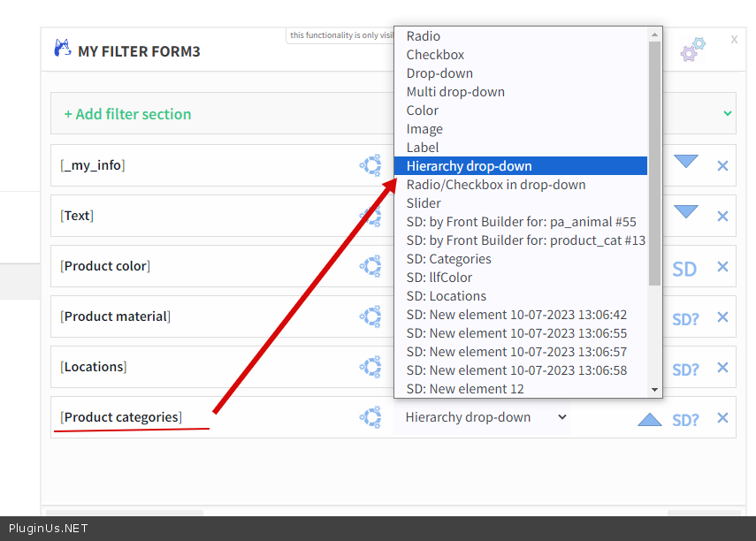
Task: Remove the Product material row with X
Action: point(722,317)
